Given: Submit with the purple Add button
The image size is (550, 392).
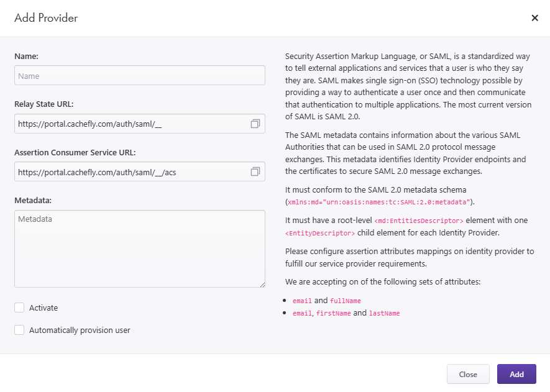Looking at the screenshot, I should [x=516, y=374].
